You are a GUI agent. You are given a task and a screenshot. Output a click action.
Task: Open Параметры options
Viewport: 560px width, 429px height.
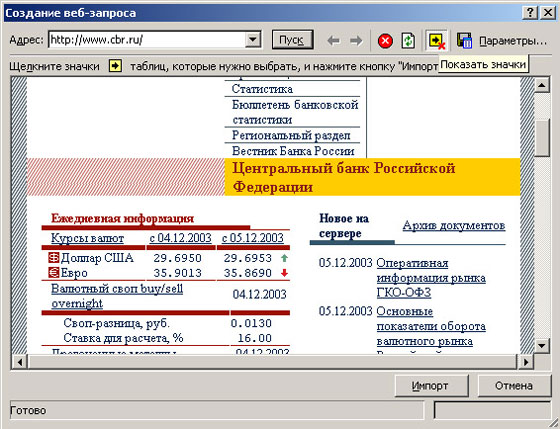(x=513, y=41)
